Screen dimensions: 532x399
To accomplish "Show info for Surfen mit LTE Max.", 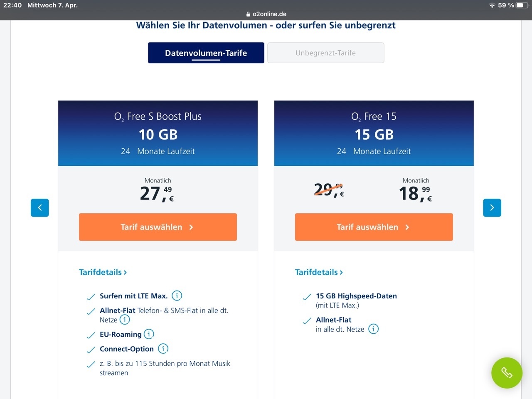I will tap(177, 296).
